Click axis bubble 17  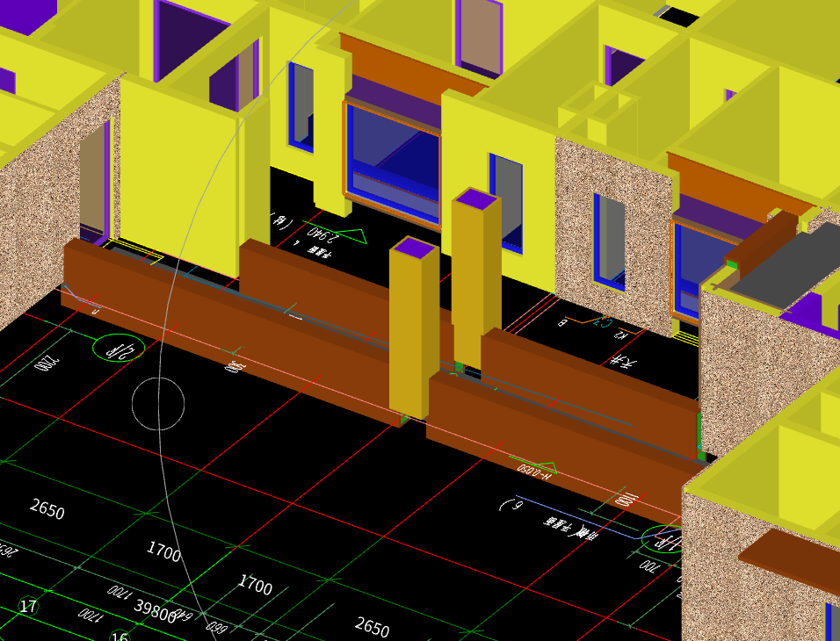pos(28,606)
